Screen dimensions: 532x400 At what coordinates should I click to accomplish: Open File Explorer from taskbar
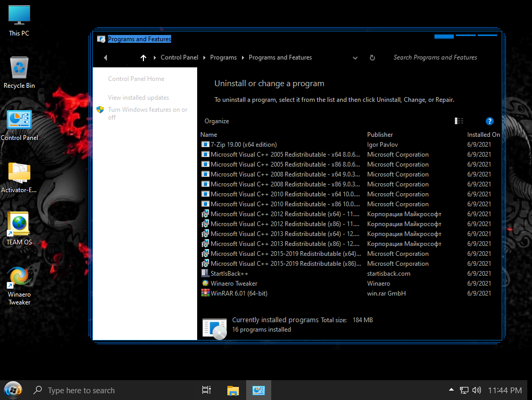coord(233,390)
